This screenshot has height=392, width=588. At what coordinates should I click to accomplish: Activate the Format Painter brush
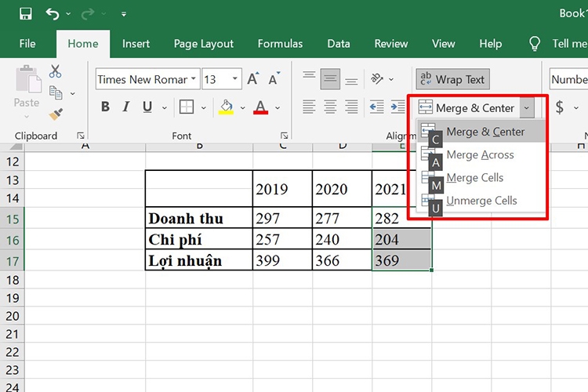[56, 114]
